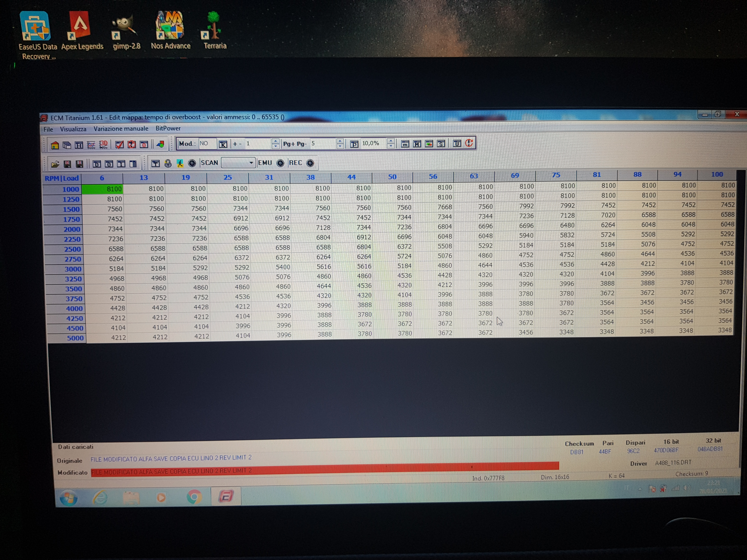
Task: Click Pg+ Pg- spinner down arrow
Action: pos(340,146)
